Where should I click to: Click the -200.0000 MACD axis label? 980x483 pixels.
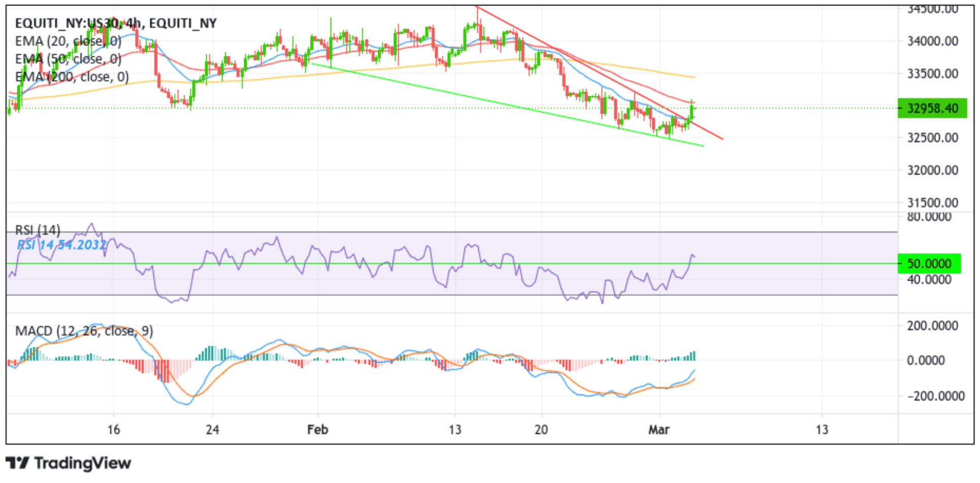coord(935,396)
